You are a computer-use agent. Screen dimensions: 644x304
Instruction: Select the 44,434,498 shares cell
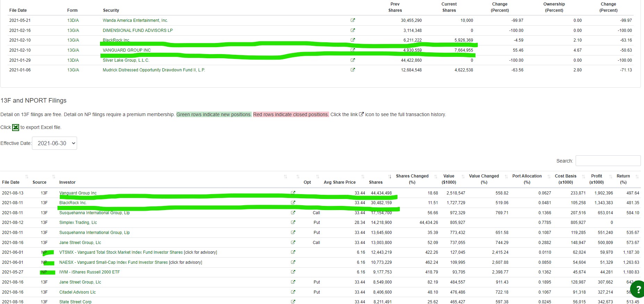pos(381,193)
